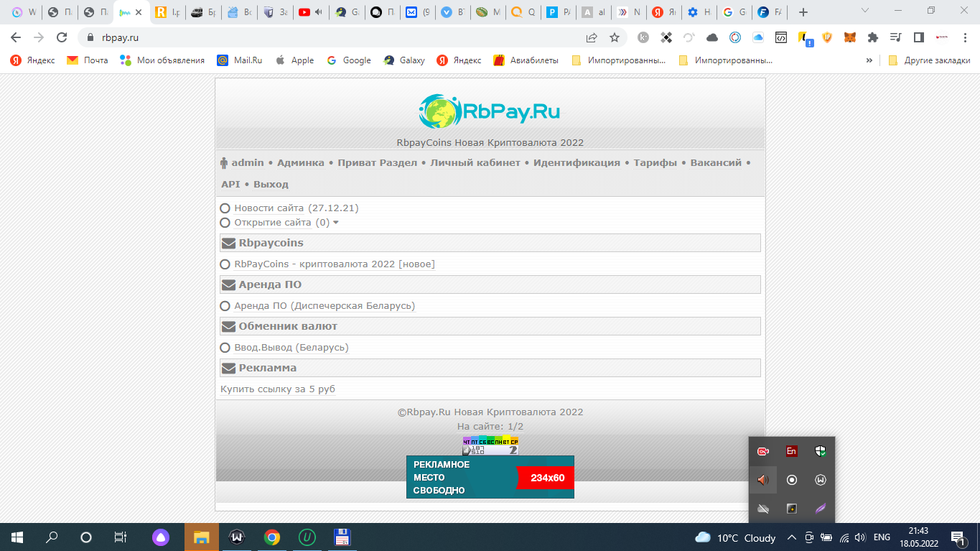Viewport: 980px width, 551px height.
Task: Open Windows Security shield in tray
Action: pos(820,451)
